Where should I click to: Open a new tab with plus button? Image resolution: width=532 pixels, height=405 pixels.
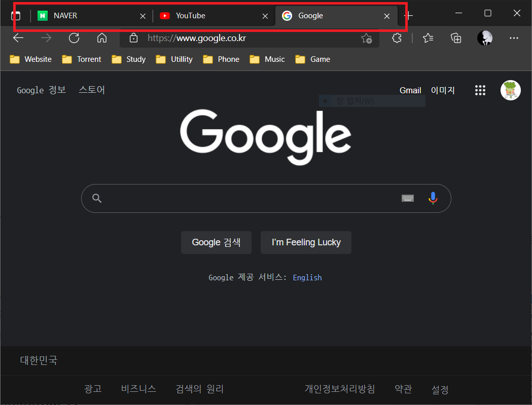[x=408, y=16]
